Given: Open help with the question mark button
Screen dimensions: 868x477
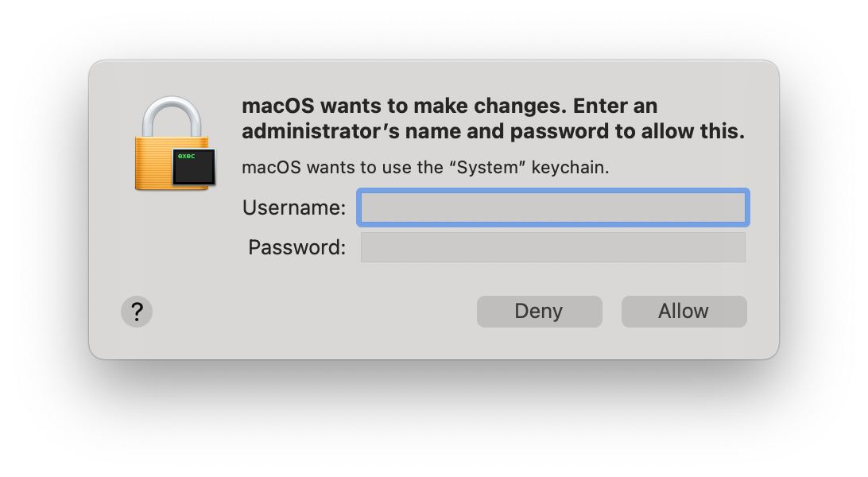Looking at the screenshot, I should [x=137, y=312].
